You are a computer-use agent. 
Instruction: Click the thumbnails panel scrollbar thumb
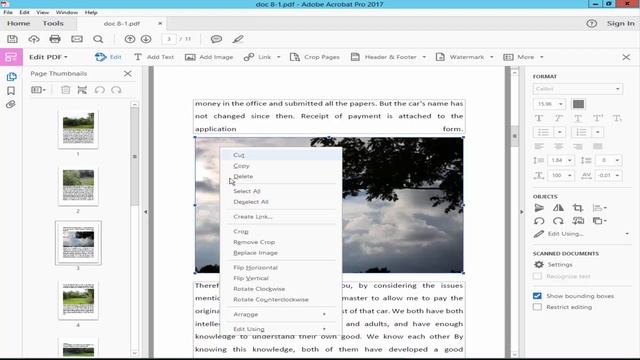click(x=135, y=157)
